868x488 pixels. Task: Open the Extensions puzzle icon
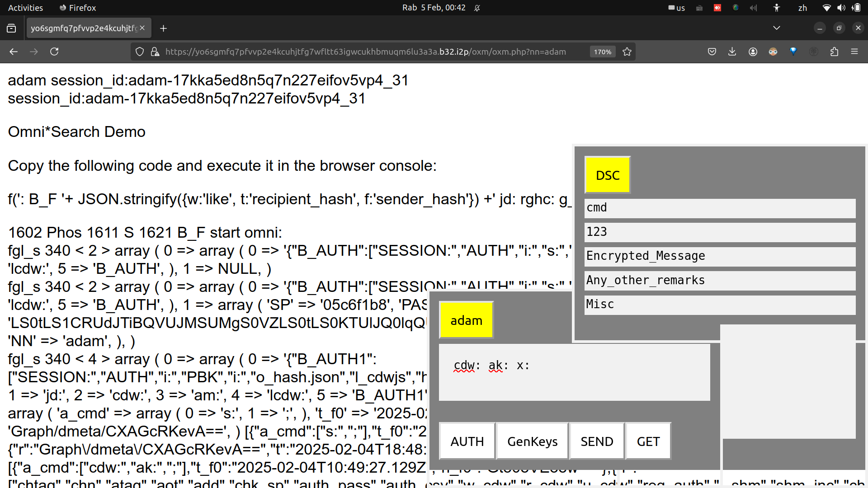834,52
